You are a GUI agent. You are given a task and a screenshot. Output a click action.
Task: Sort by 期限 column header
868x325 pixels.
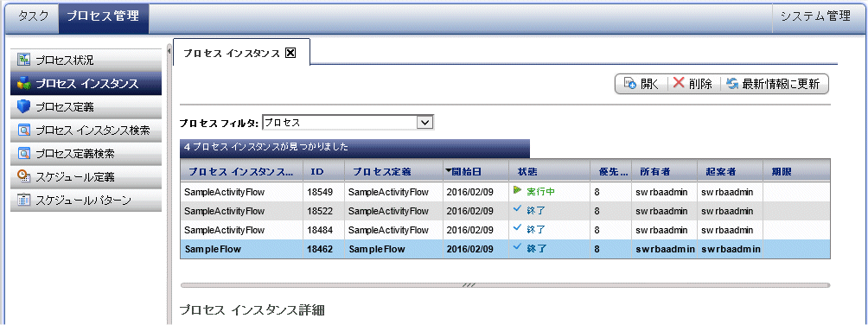pos(796,171)
